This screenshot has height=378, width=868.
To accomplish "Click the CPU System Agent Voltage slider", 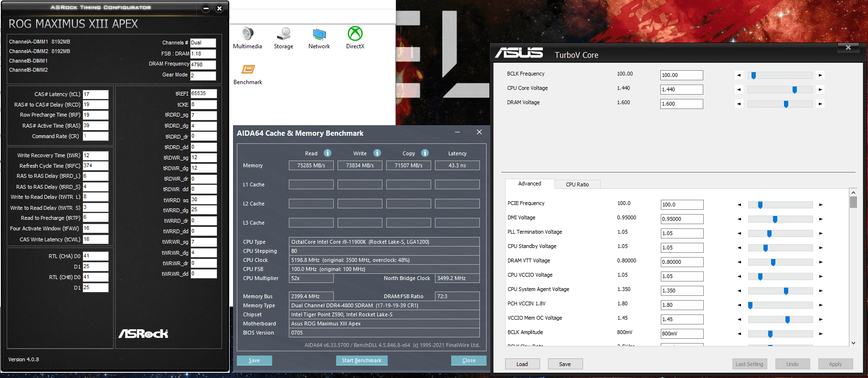I will 780,291.
